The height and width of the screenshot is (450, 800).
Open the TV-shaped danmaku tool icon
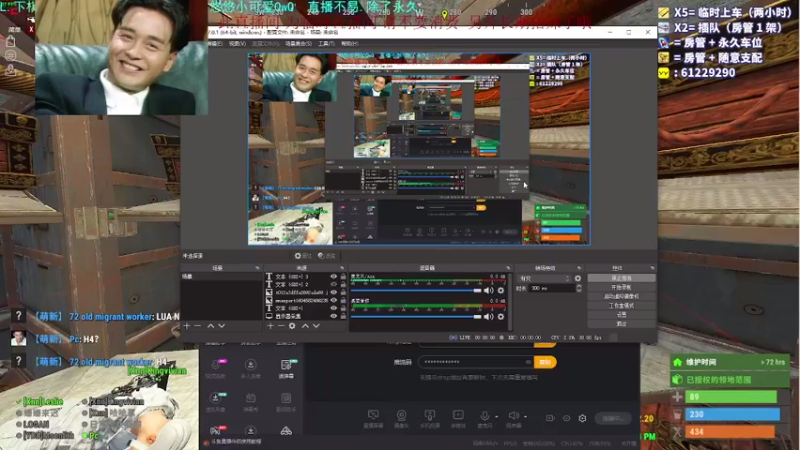[251, 398]
